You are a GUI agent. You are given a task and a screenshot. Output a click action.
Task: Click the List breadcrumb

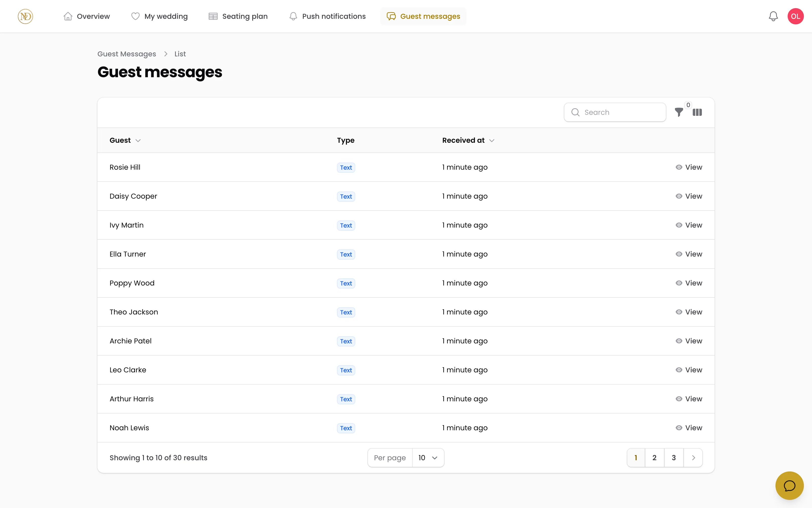pos(180,54)
